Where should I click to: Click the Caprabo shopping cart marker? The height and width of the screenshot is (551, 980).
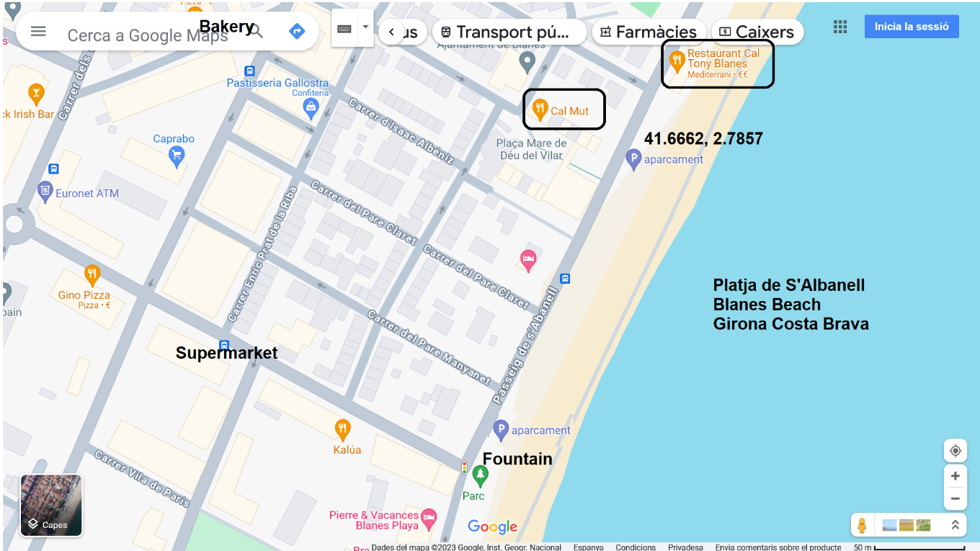pos(176,156)
